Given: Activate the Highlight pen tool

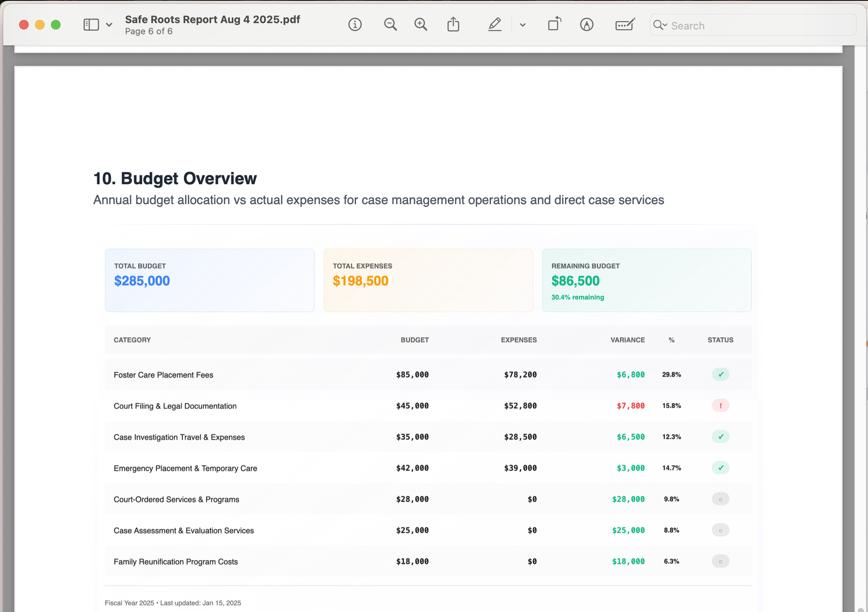Looking at the screenshot, I should 495,25.
